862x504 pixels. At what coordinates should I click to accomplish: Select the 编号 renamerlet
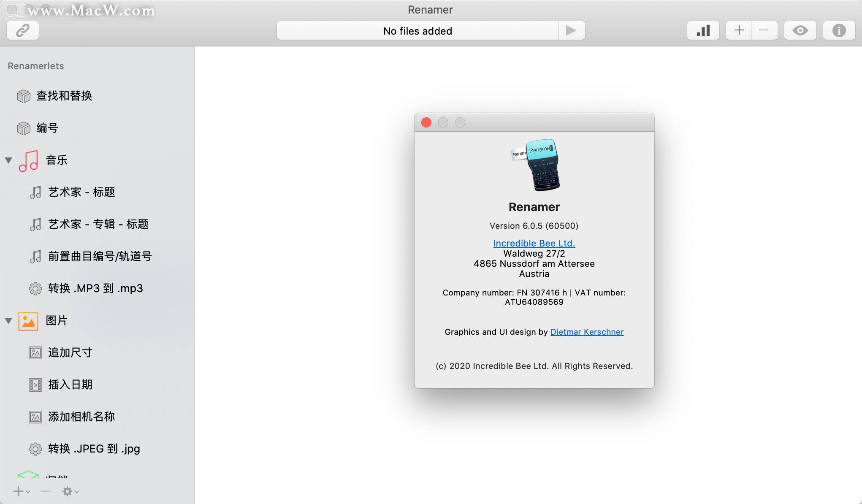pos(47,128)
